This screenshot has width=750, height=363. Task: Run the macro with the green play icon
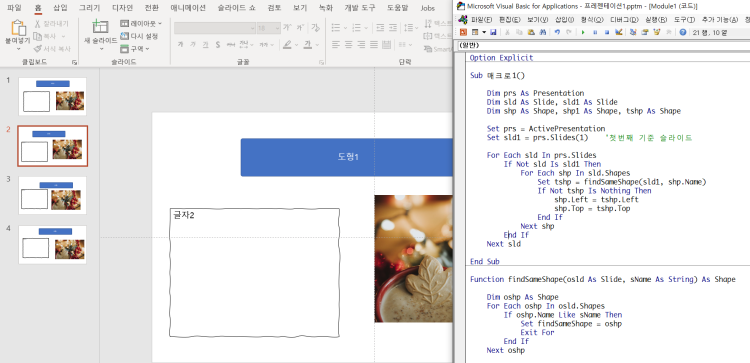pyautogui.click(x=583, y=32)
